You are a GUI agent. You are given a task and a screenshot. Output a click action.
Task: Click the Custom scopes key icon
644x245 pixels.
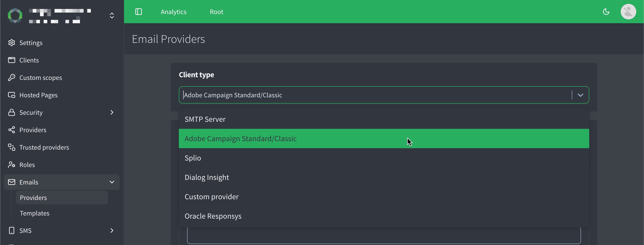pos(11,78)
